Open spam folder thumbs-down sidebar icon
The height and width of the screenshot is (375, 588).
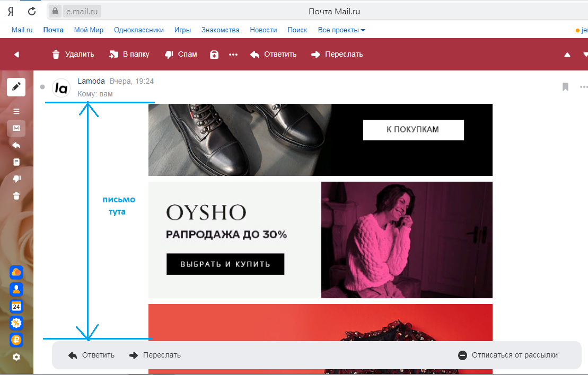[x=16, y=178]
